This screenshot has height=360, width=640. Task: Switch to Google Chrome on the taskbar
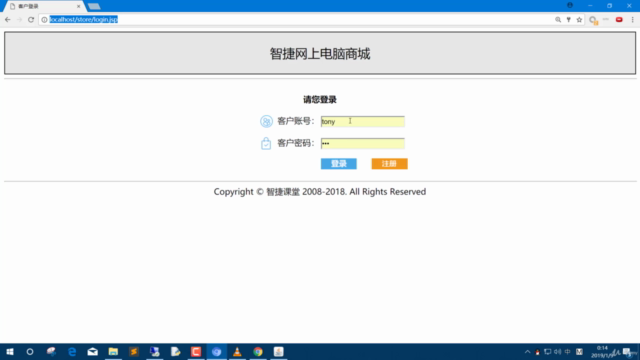pos(258,351)
